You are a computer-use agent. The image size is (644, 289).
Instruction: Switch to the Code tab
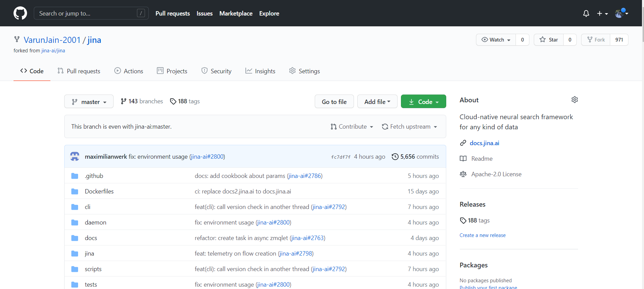coord(32,71)
